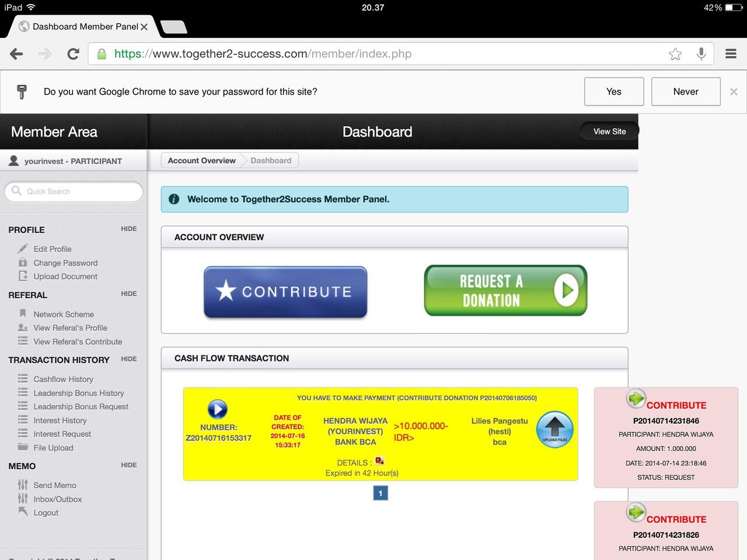The height and width of the screenshot is (560, 747).
Task: Open Network Scheme link
Action: pyautogui.click(x=64, y=314)
